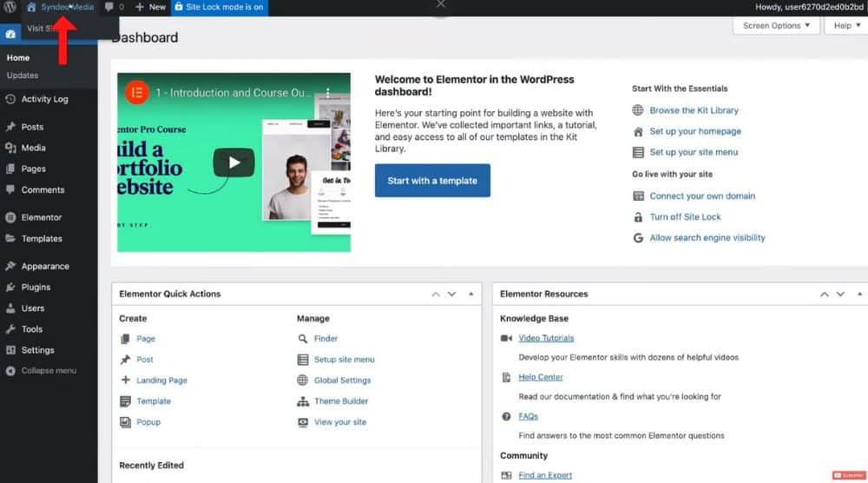Click the Appearance brush icon
The width and height of the screenshot is (868, 483).
(x=10, y=267)
